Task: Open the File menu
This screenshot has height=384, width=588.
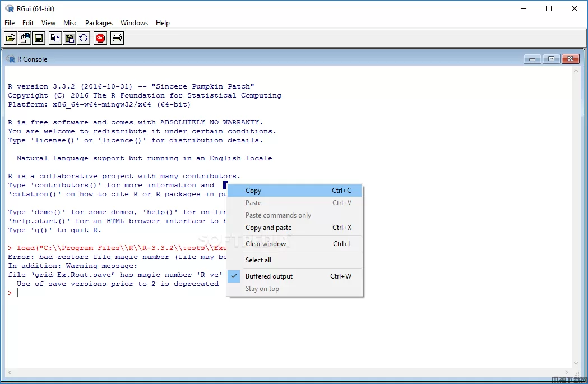Action: (10, 23)
